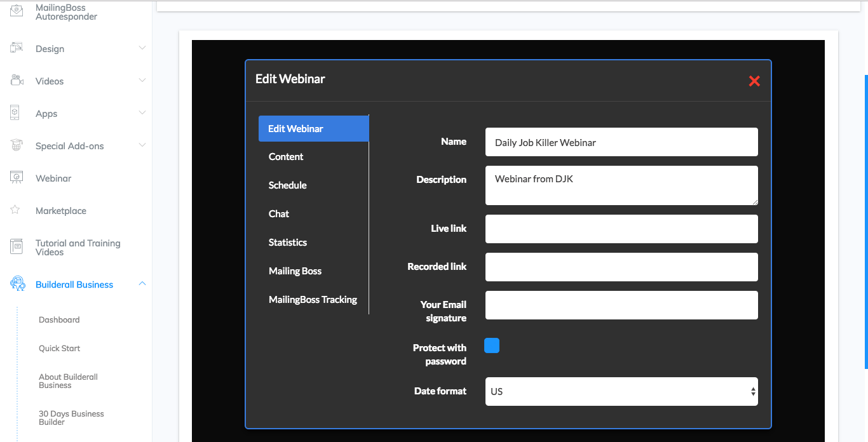Toggle the Protect with password checkbox
The image size is (868, 442).
[492, 345]
